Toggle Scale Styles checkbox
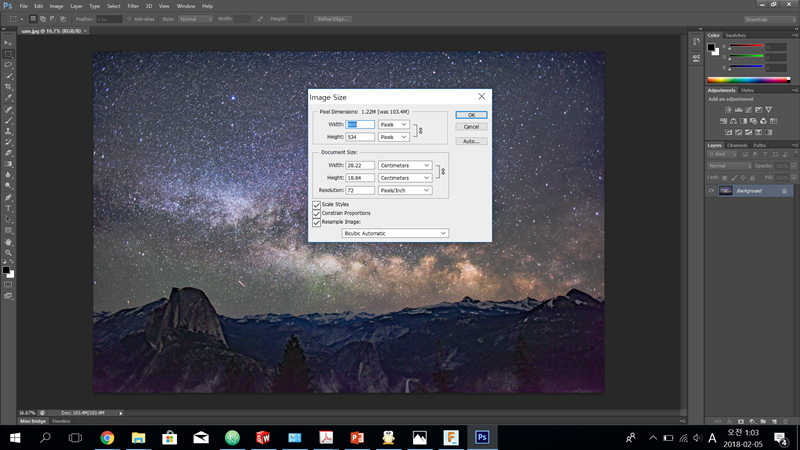Image resolution: width=800 pixels, height=450 pixels. [x=316, y=205]
